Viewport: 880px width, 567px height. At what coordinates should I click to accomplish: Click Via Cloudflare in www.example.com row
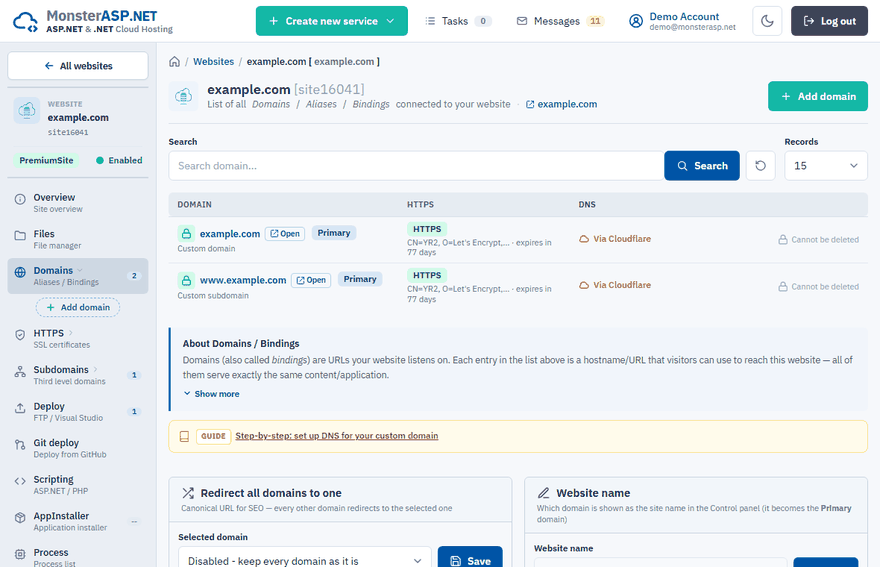click(x=615, y=285)
